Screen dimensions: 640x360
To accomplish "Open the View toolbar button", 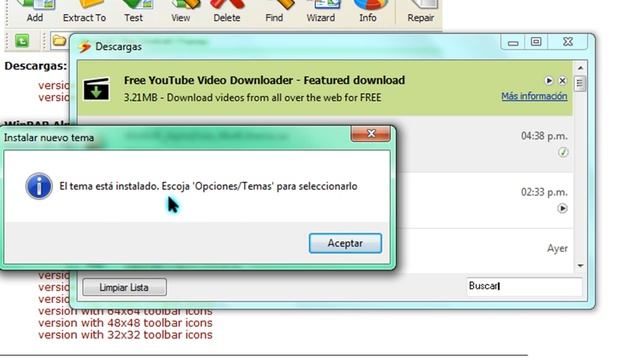I will [x=180, y=11].
